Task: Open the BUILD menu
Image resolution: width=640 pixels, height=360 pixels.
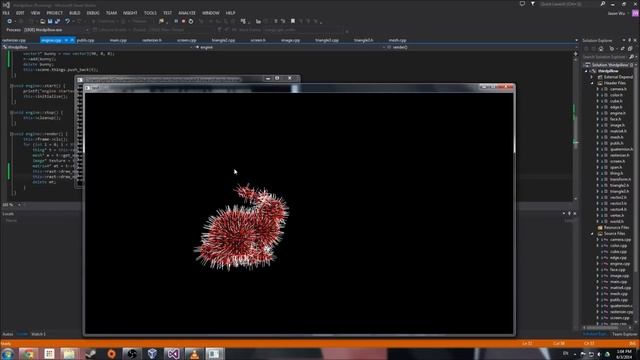Action: tap(75, 13)
